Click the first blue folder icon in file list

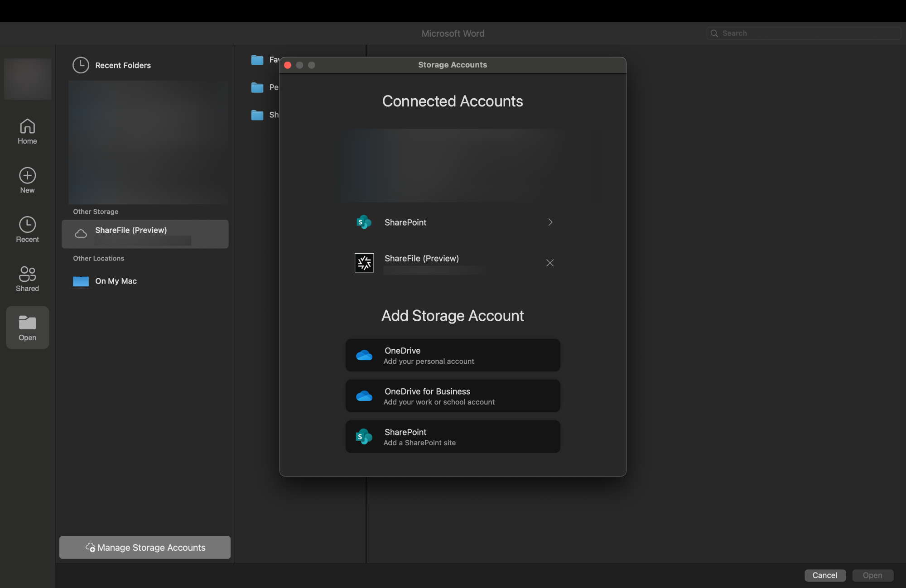coord(257,60)
